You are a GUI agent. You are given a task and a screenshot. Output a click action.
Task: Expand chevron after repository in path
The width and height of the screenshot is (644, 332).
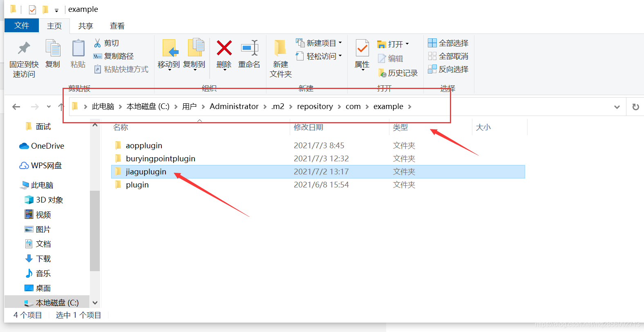pyautogui.click(x=339, y=107)
